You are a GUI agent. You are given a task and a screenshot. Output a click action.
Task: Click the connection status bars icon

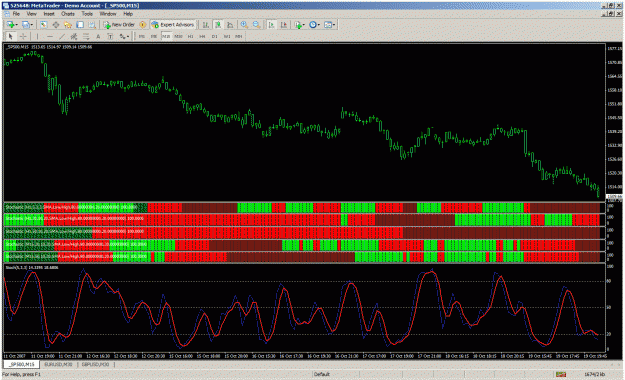click(561, 374)
